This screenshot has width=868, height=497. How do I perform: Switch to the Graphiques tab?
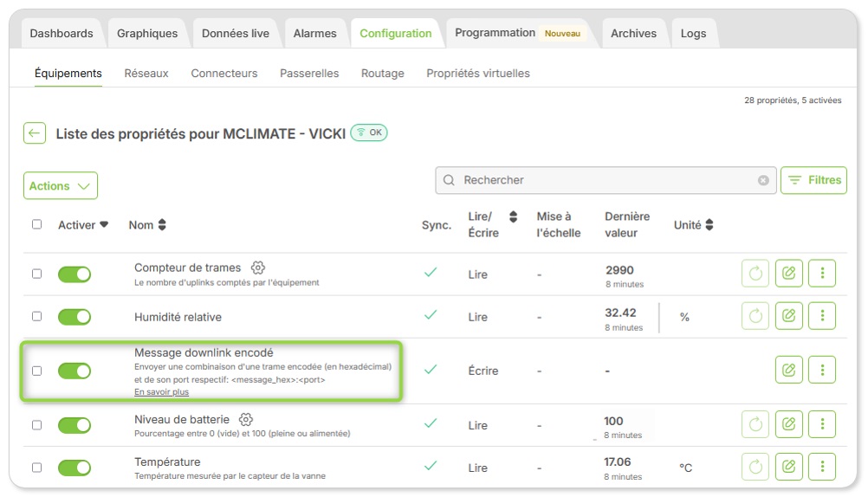[147, 33]
